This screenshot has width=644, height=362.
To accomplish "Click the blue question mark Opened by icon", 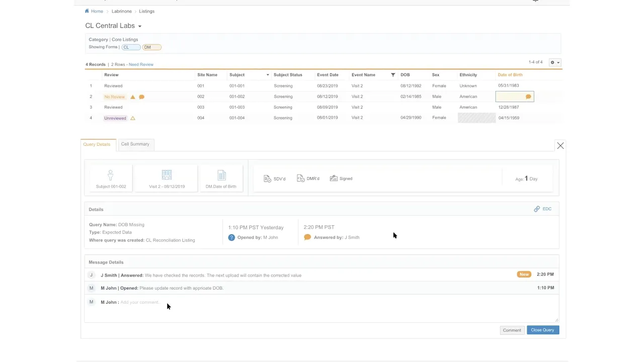I will coord(231,237).
